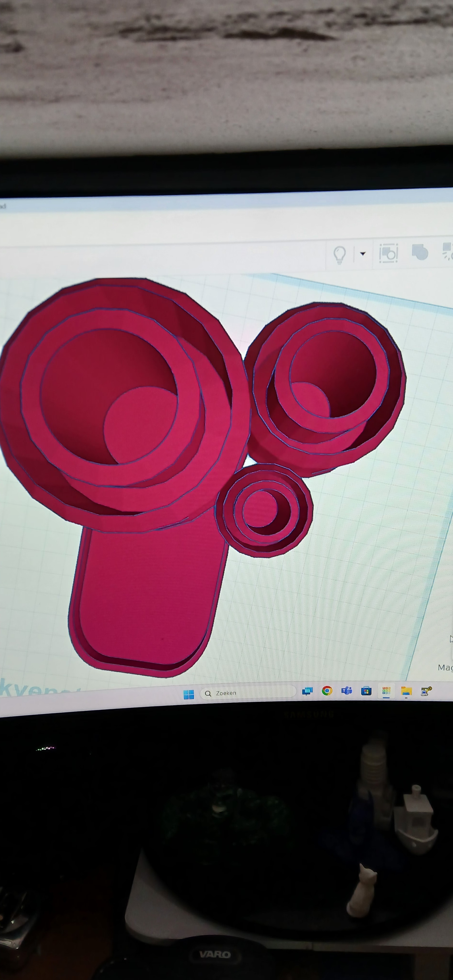The height and width of the screenshot is (980, 453).
Task: Click the active colorful grid taskbar app
Action: [x=386, y=691]
